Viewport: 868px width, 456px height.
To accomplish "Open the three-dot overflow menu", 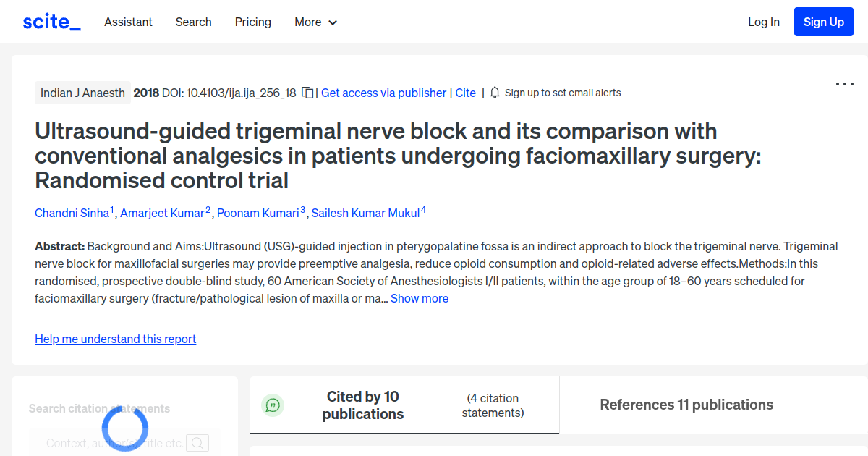I will click(844, 84).
